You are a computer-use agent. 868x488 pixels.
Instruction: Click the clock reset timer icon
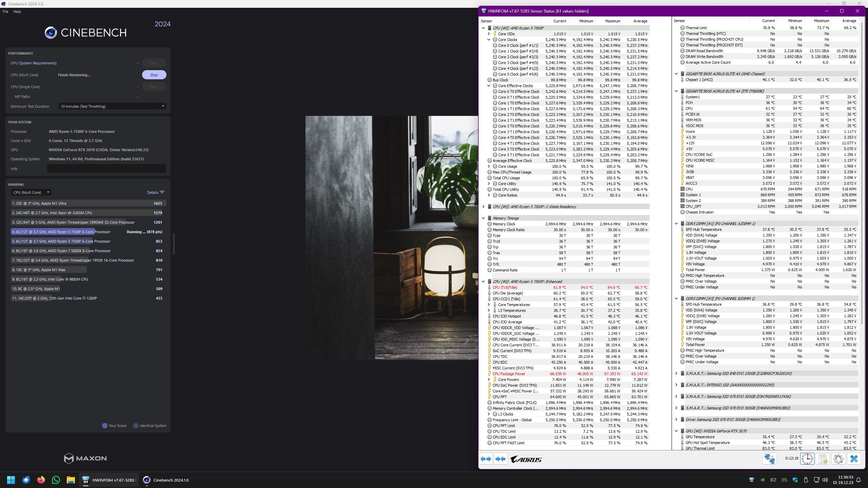click(807, 459)
